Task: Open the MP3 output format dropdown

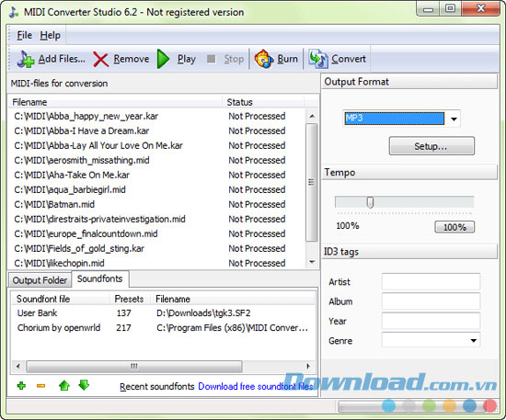Action: [x=454, y=119]
